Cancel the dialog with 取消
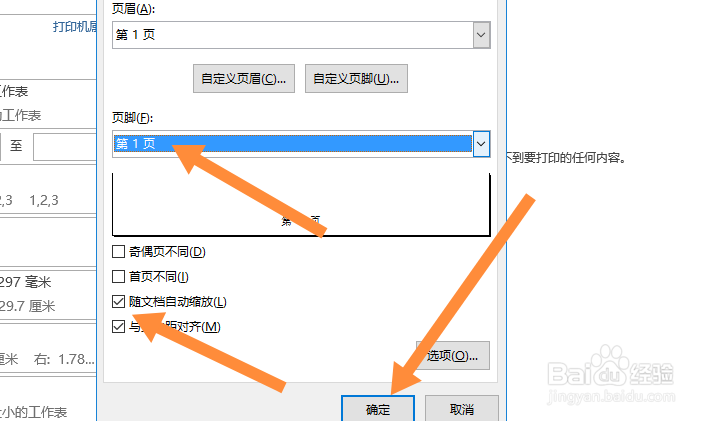The width and height of the screenshot is (714, 421). tap(462, 409)
